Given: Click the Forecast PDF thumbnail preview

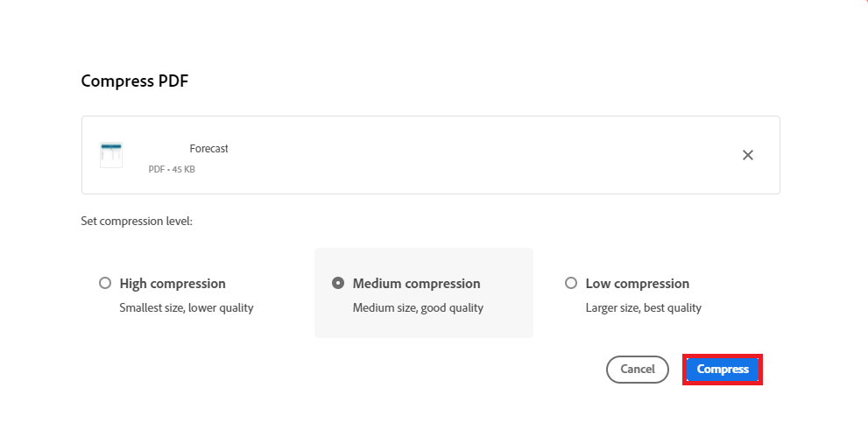Looking at the screenshot, I should point(111,155).
